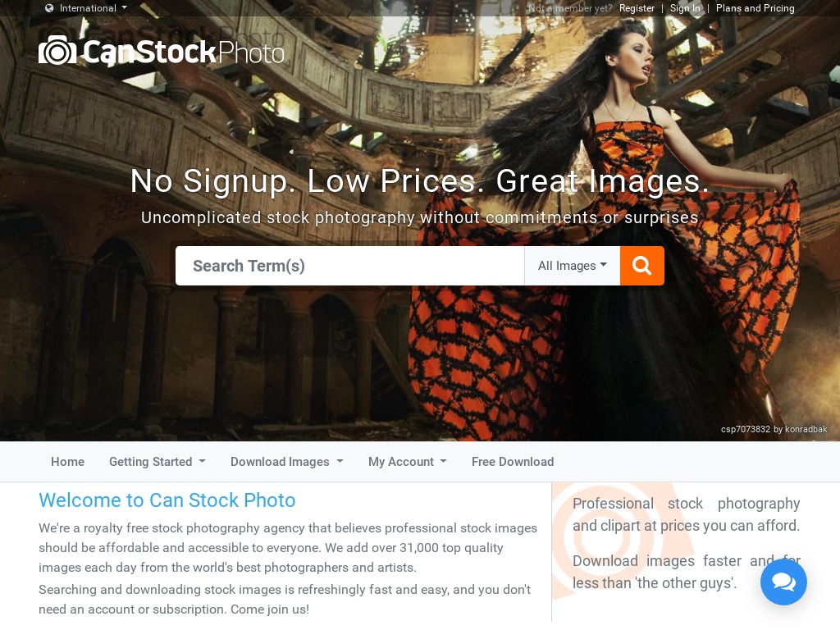Expand the International region dropdown
Viewport: 840px width, 630px height.
click(87, 8)
